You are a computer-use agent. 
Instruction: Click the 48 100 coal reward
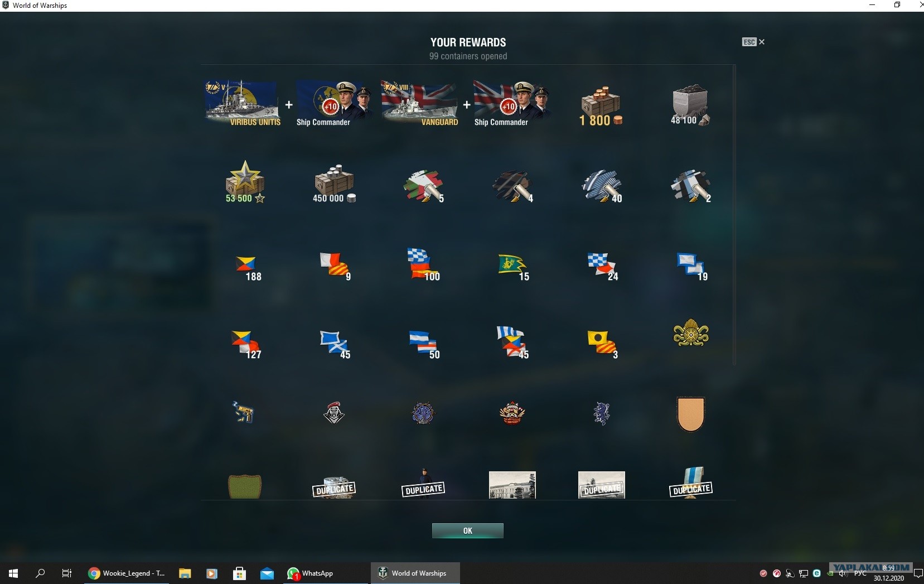pos(690,105)
